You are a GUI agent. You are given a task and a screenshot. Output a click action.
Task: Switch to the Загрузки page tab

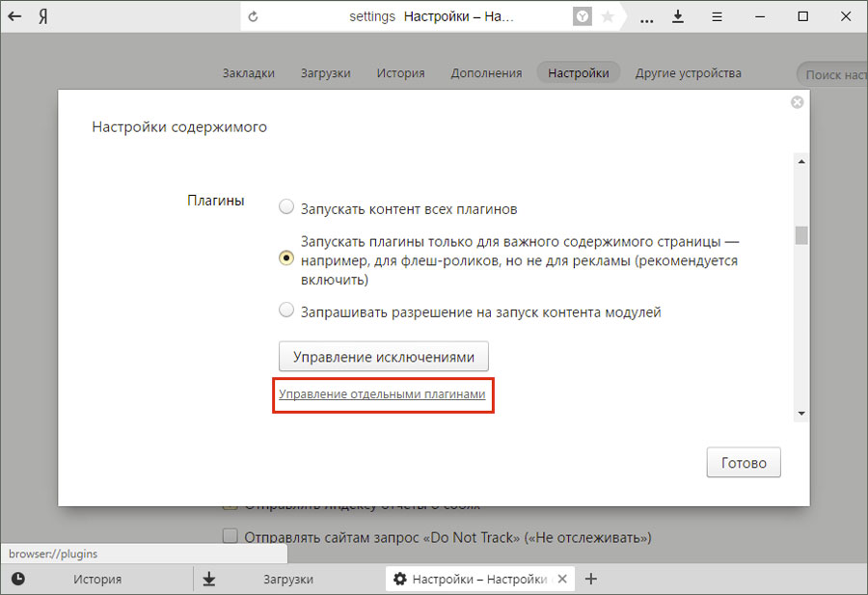(326, 73)
